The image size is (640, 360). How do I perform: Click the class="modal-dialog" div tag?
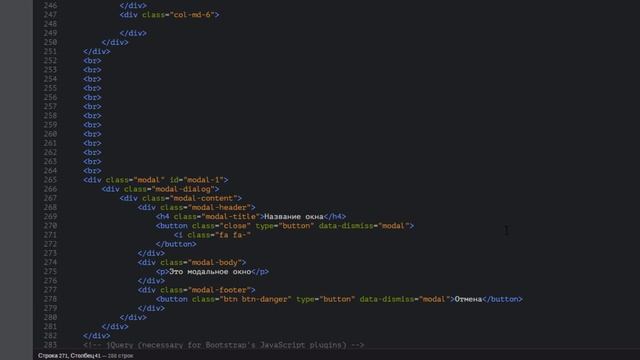pos(160,189)
